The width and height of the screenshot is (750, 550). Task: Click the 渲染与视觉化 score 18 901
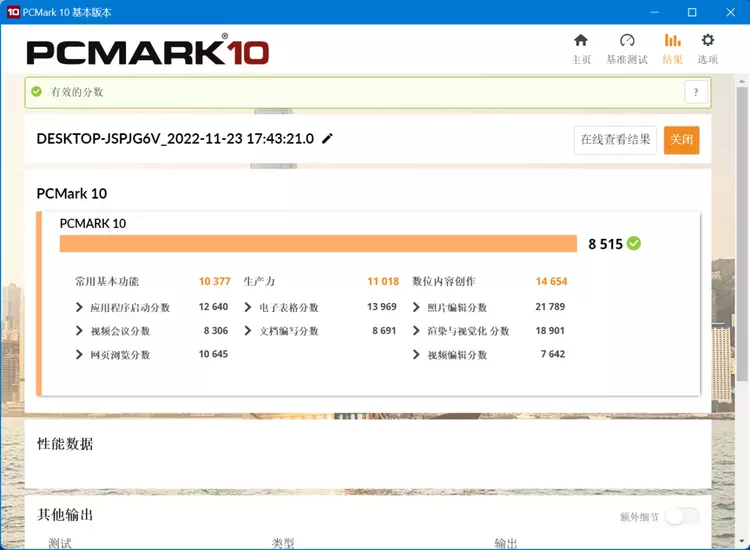coord(550,330)
